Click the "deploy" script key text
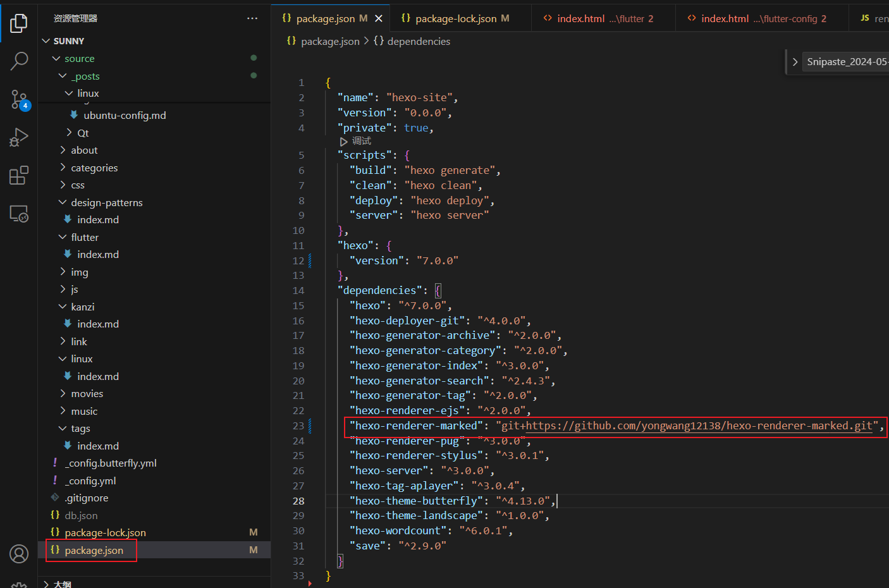Image resolution: width=889 pixels, height=588 pixels. click(374, 200)
